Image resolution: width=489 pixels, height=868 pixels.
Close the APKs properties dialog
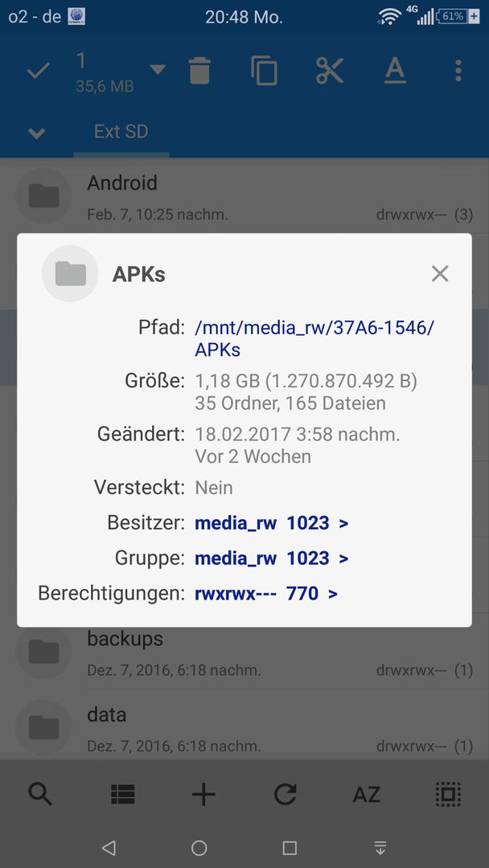440,273
